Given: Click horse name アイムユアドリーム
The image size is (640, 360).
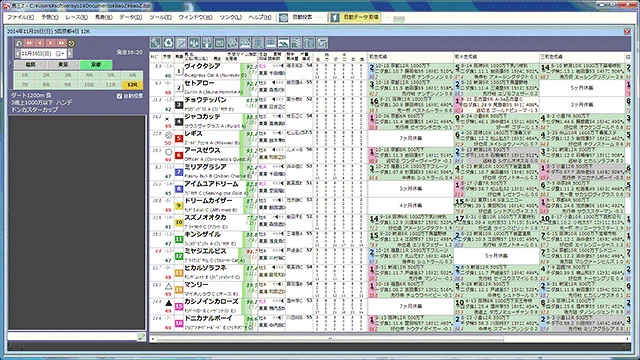Looking at the screenshot, I should (211, 184).
